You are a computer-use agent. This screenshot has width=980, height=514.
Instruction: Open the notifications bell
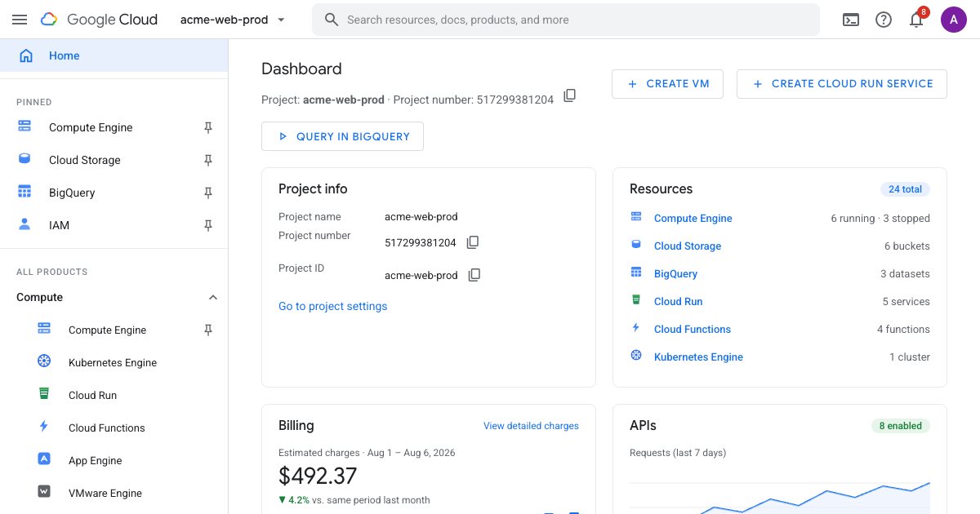[916, 20]
